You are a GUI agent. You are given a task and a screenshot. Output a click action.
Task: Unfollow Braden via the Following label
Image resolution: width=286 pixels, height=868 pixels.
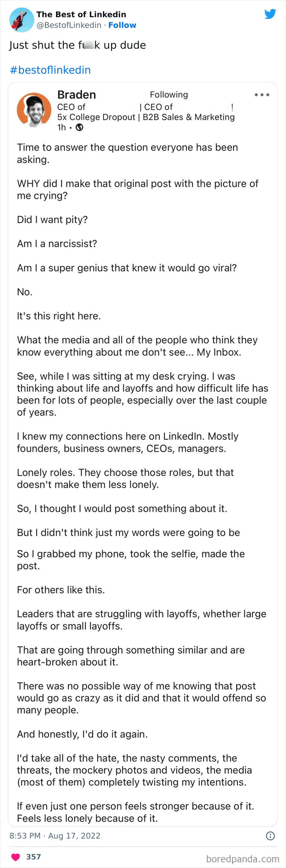(x=169, y=95)
